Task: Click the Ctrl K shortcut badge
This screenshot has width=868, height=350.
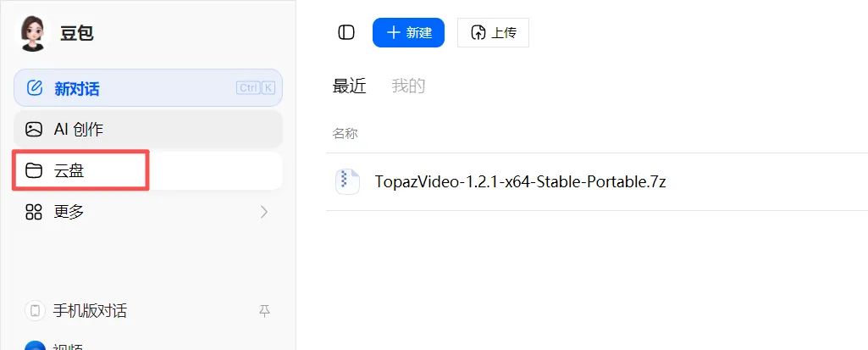Action: [255, 87]
